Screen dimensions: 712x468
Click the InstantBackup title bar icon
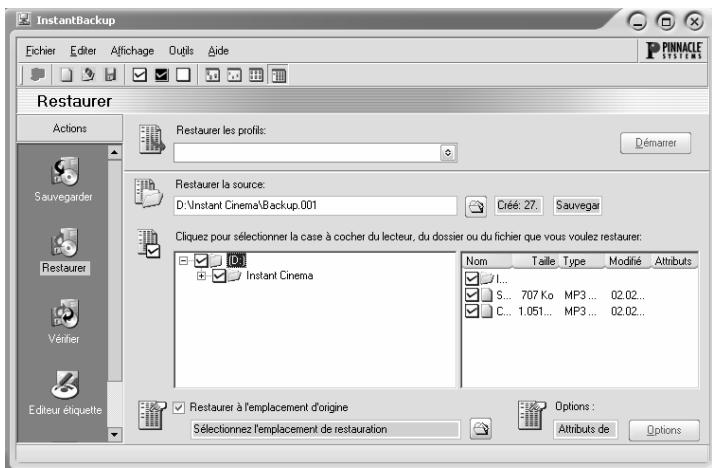tap(23, 20)
